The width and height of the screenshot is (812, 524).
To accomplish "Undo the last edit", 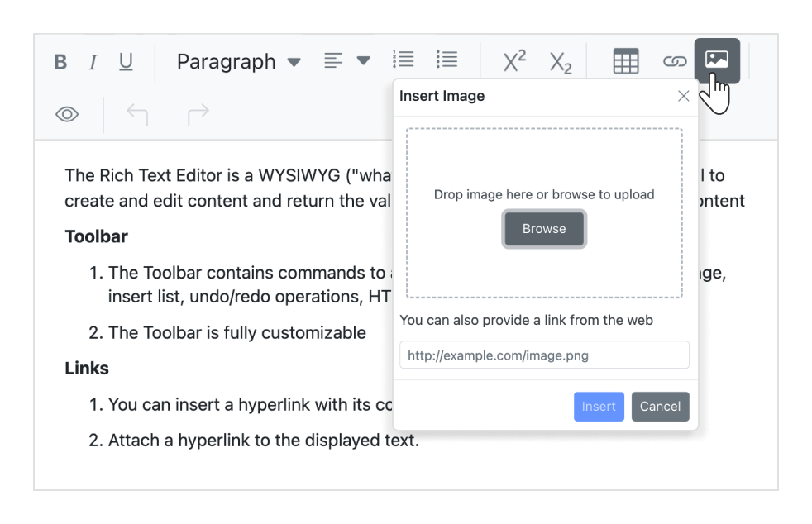I will 137,113.
